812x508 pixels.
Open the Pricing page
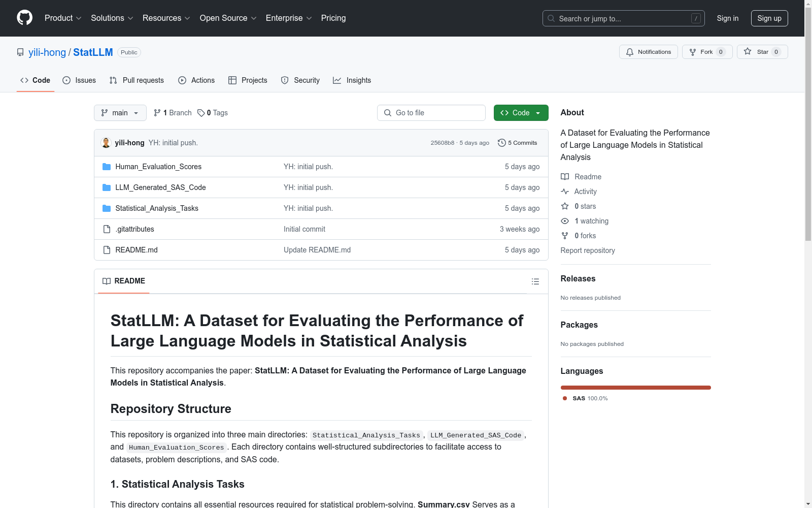[333, 18]
